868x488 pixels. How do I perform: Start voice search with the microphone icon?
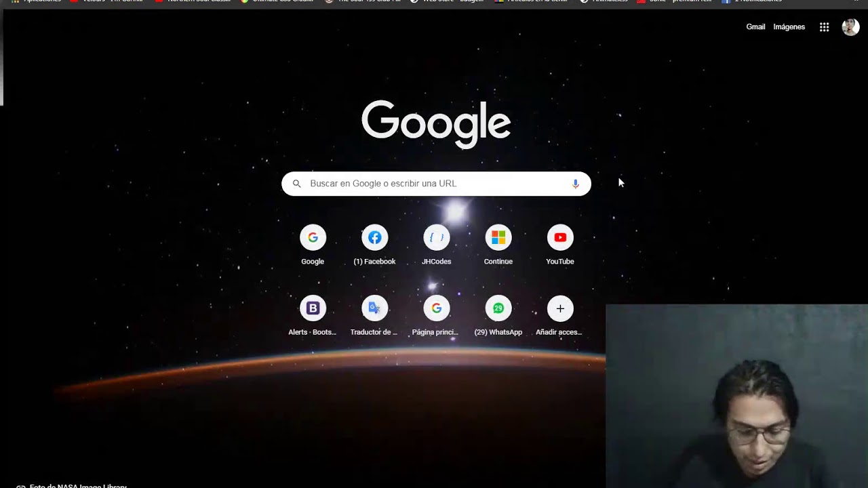click(575, 184)
